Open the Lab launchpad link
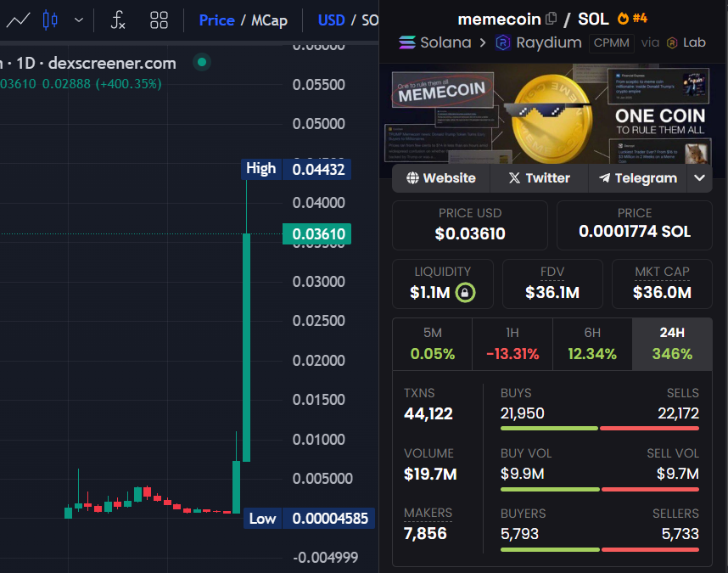The image size is (728, 573). pos(694,42)
